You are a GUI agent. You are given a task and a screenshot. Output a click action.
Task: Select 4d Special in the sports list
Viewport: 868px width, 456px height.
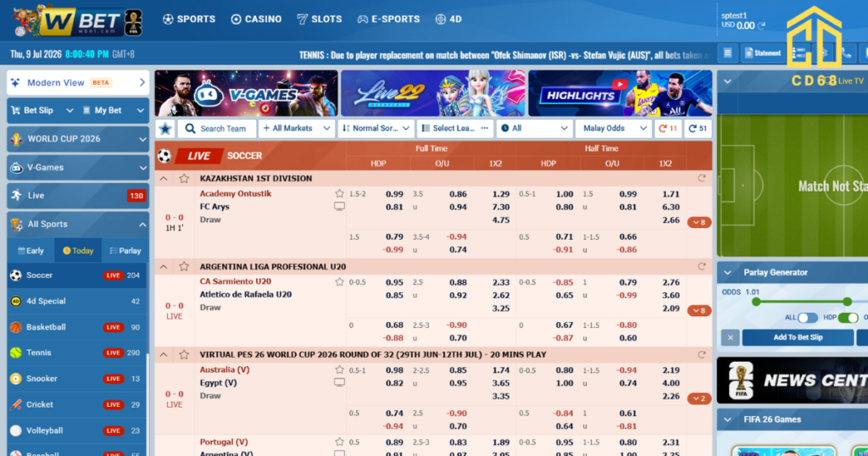(x=77, y=301)
